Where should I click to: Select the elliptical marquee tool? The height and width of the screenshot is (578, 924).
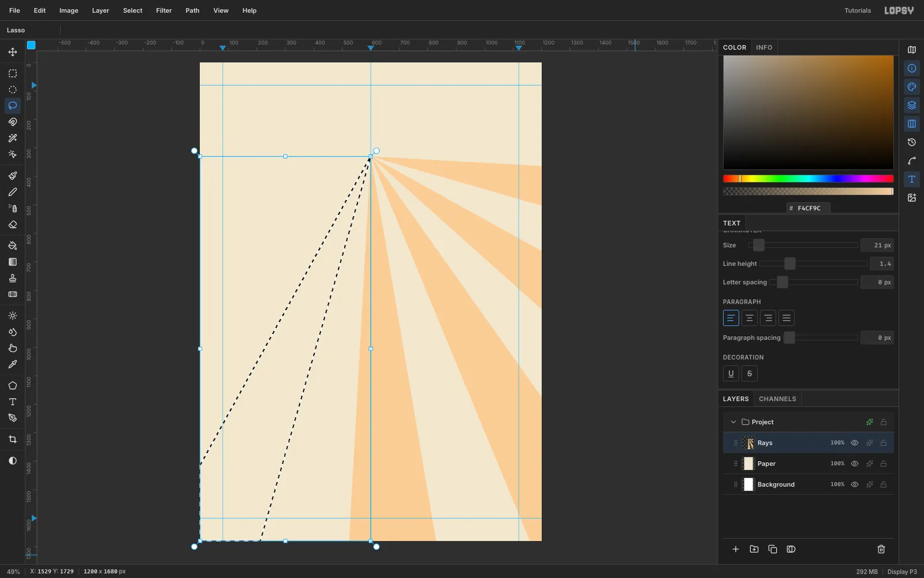click(13, 90)
